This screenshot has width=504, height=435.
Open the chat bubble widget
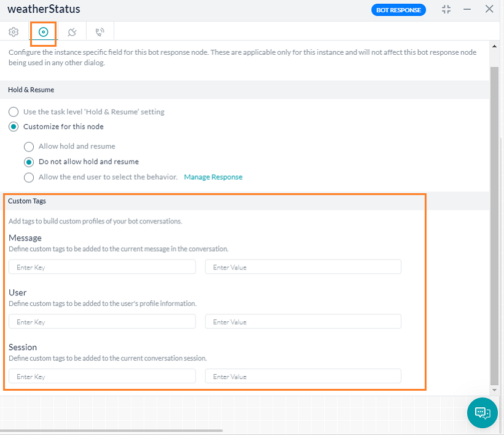(482, 412)
